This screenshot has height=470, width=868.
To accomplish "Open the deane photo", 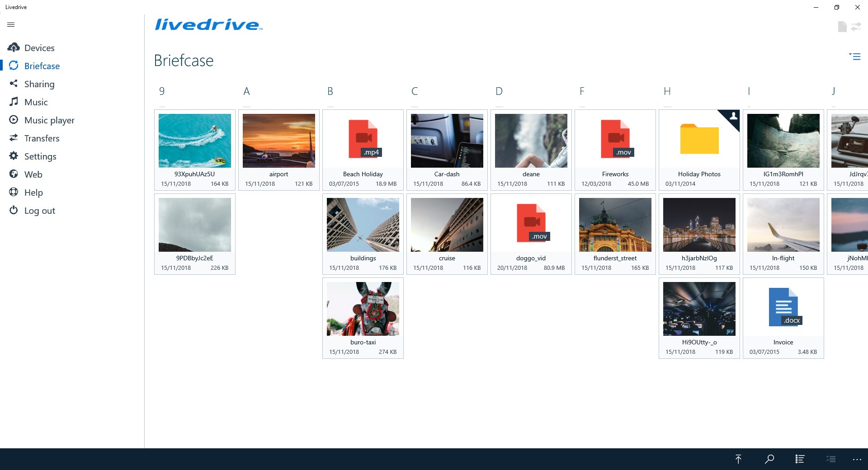I will [531, 150].
